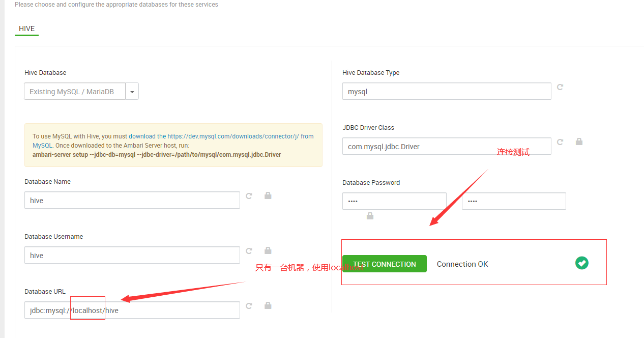This screenshot has height=338, width=644.
Task: Click lock icon below Database Password
Action: point(370,216)
